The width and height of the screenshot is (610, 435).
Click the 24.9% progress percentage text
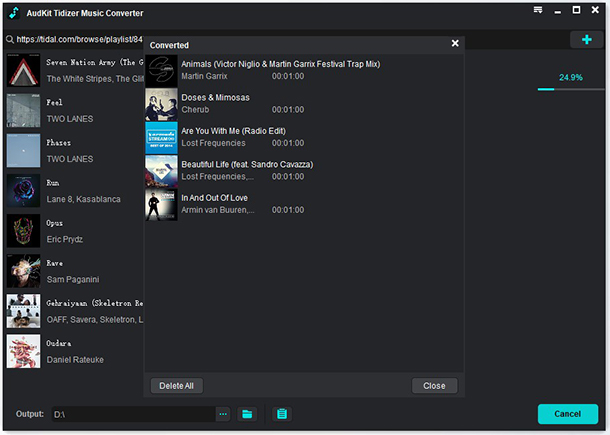click(x=571, y=77)
